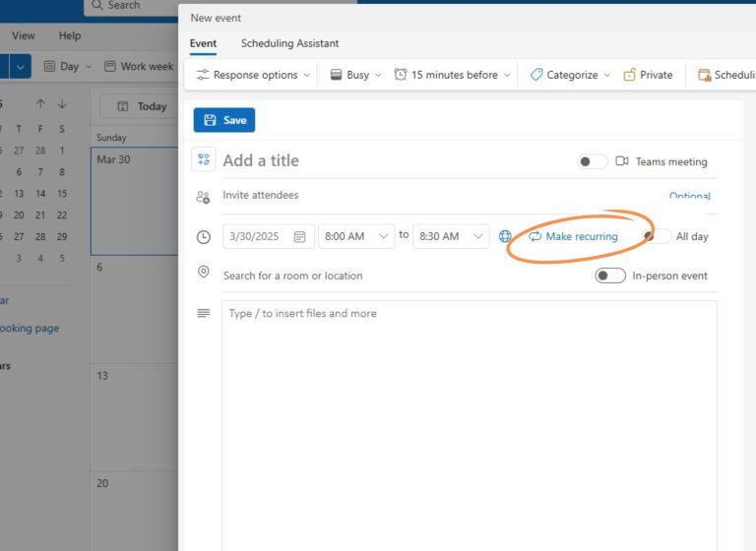
Task: Open the 8:30 AM end time dropdown
Action: [451, 237]
